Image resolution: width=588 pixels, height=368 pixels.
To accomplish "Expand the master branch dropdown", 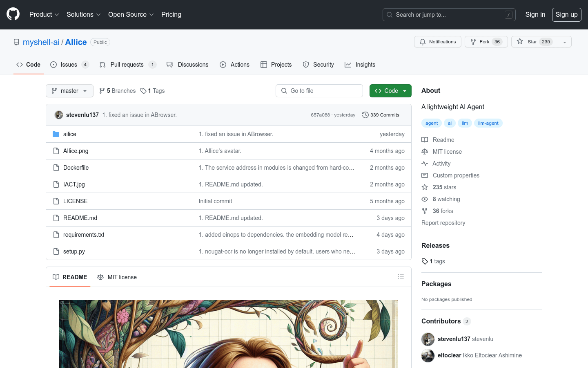I will 69,90.
